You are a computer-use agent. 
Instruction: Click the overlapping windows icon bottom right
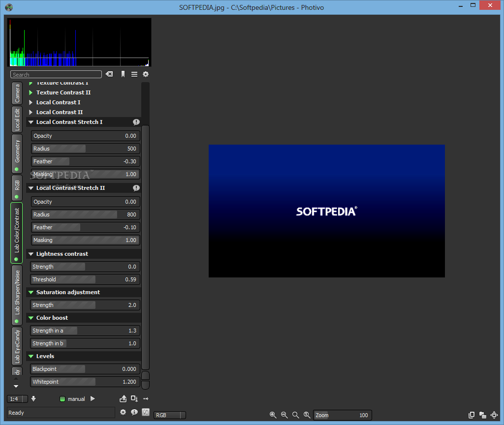click(x=483, y=415)
